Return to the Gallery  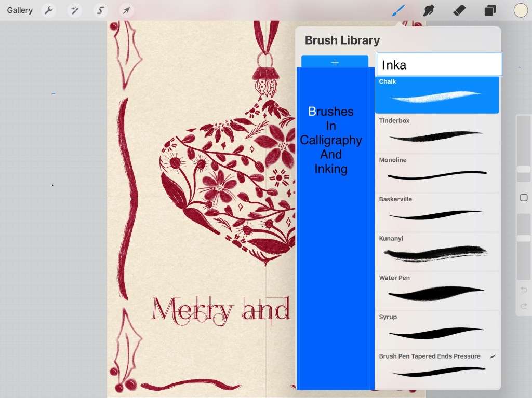pyautogui.click(x=20, y=10)
